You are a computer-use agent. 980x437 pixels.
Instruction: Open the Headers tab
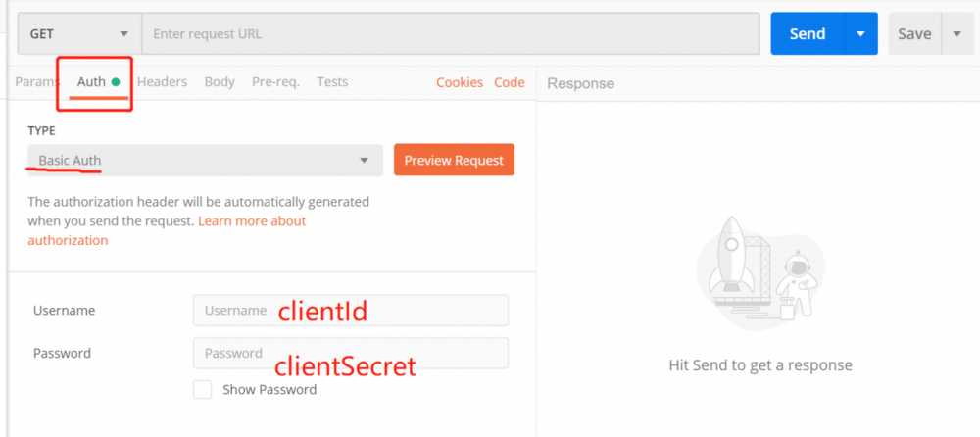click(x=162, y=82)
